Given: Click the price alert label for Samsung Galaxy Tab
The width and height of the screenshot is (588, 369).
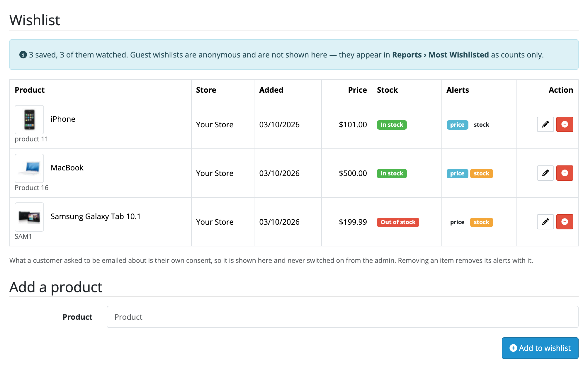Looking at the screenshot, I should 457,222.
